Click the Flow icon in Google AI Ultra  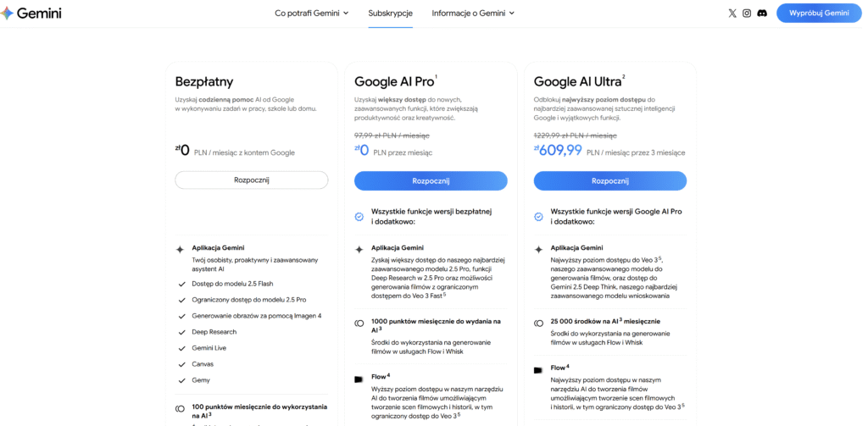coord(538,370)
